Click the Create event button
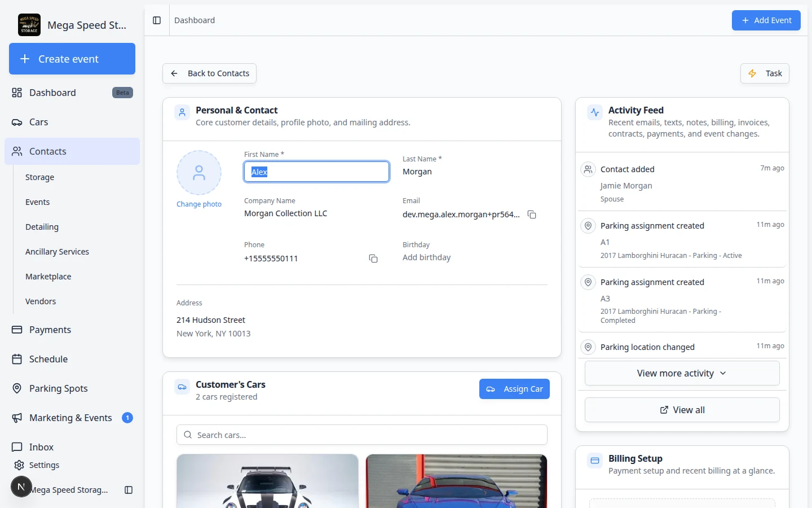 [x=72, y=59]
